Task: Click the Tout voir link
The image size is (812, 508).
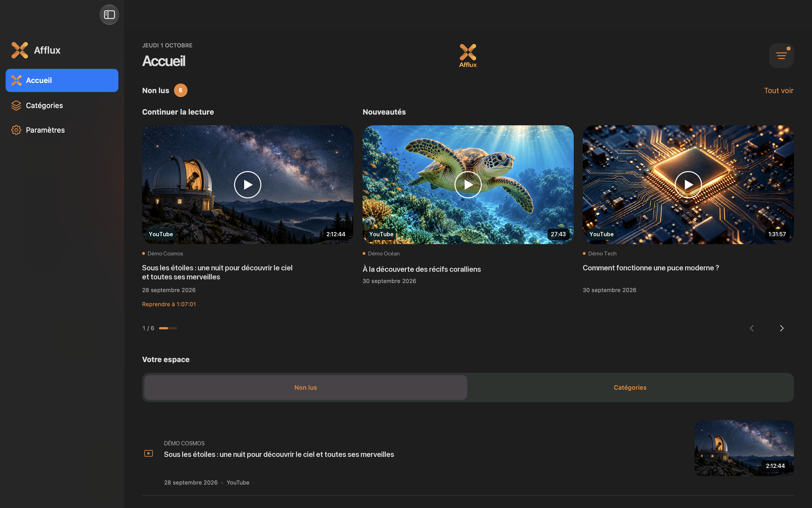Action: point(778,90)
